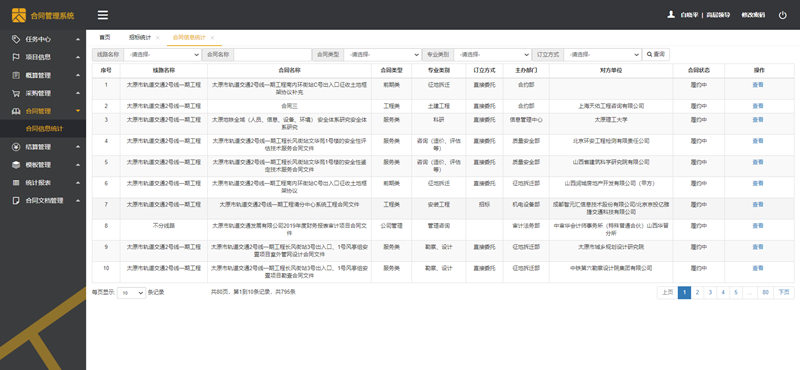The height and width of the screenshot is (370, 800).
Task: Click the 项目信息 flag icon
Action: (x=16, y=57)
